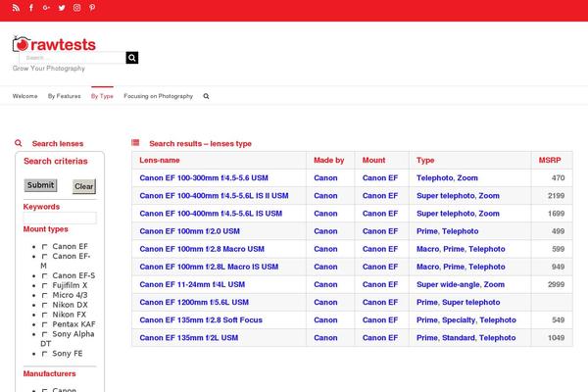Click Prime, Standard, Telephoto type link

tap(466, 337)
